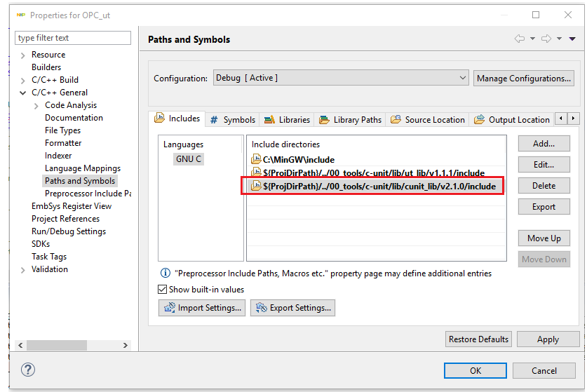Focus the type filter text field
587x392 pixels.
pyautogui.click(x=73, y=38)
